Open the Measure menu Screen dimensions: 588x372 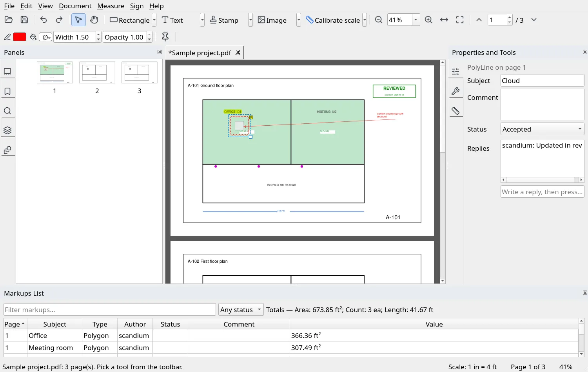coord(111,6)
